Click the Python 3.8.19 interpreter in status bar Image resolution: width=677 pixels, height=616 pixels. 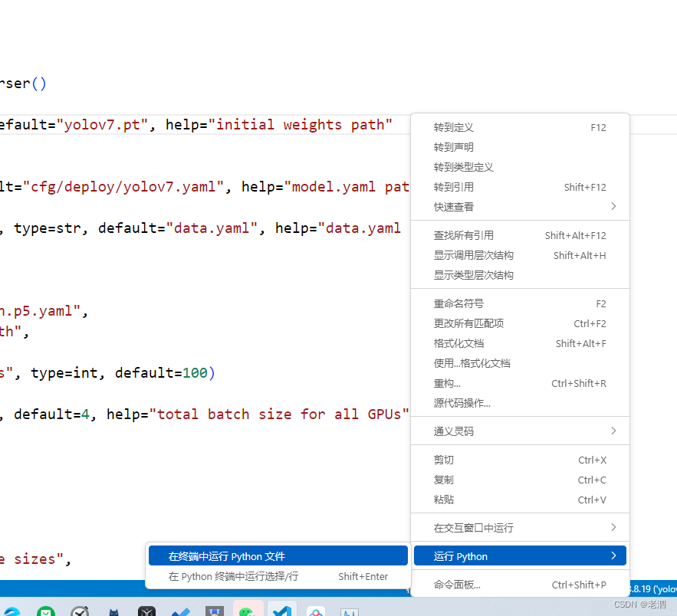tap(652, 588)
